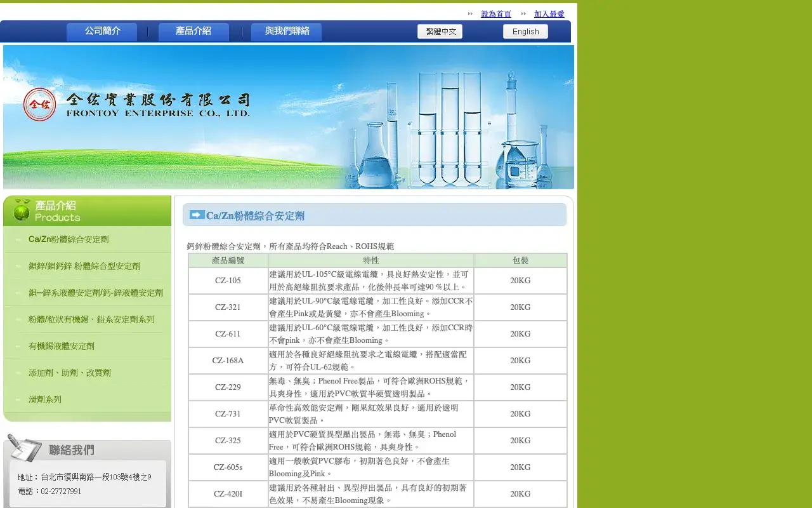Click product code CZ-325 cell
The width and height of the screenshot is (812, 508).
point(228,441)
